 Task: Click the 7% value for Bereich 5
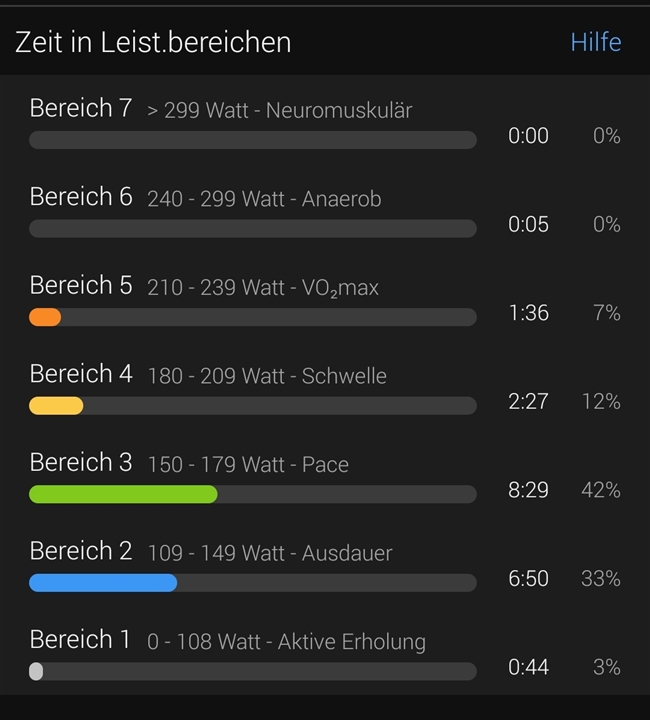(x=606, y=313)
